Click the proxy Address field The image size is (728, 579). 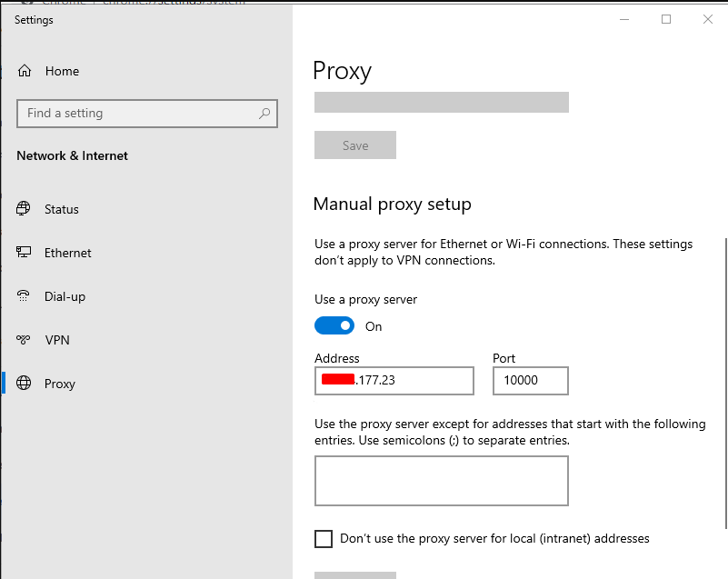pyautogui.click(x=394, y=381)
